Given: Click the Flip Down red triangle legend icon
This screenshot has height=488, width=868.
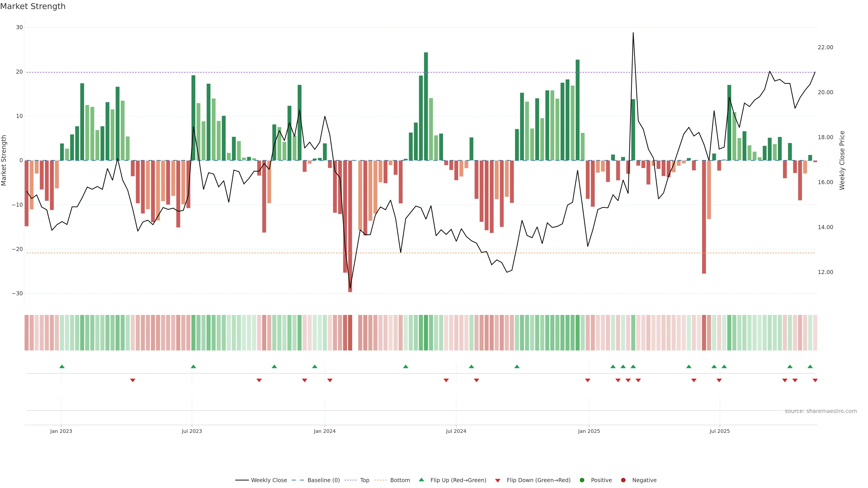Looking at the screenshot, I should point(498,481).
